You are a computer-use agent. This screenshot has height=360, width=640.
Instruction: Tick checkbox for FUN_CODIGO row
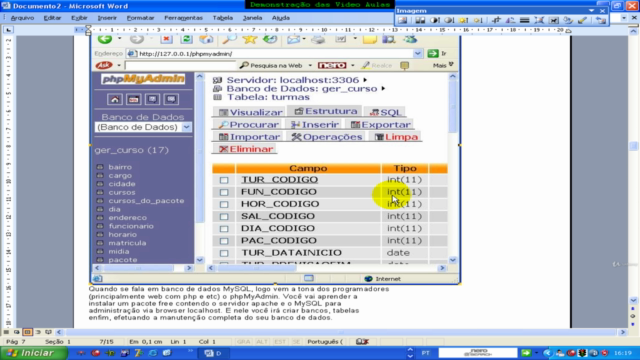point(224,192)
